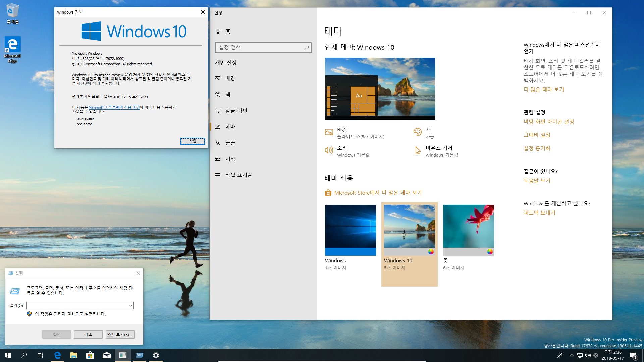Open Microsoft Edge desktop shortcut
Image resolution: width=644 pixels, height=362 pixels.
(12, 50)
